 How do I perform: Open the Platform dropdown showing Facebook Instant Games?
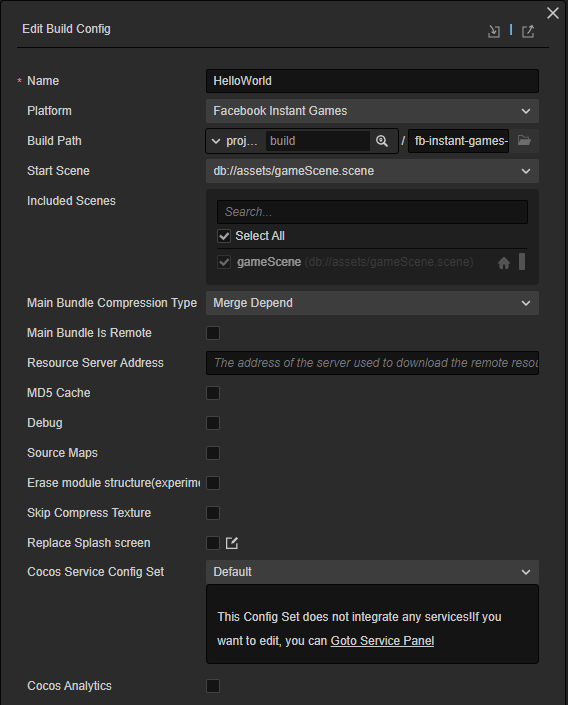(x=372, y=111)
